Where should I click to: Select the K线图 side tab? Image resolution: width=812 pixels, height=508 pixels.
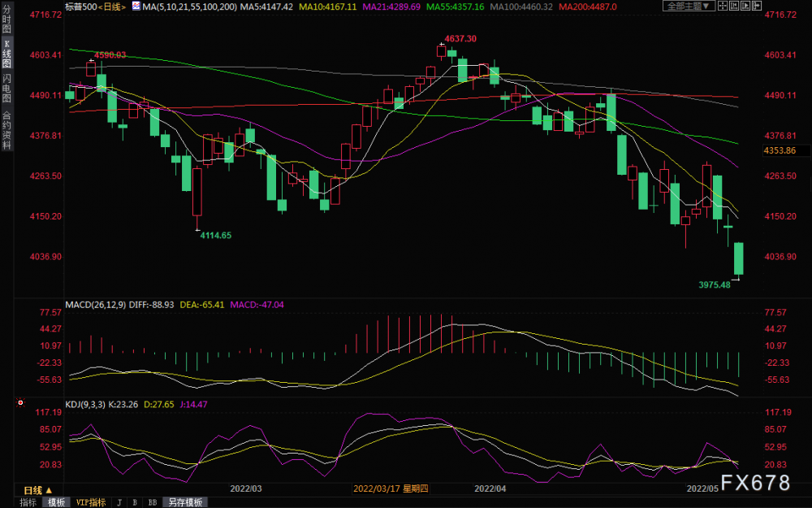6,53
